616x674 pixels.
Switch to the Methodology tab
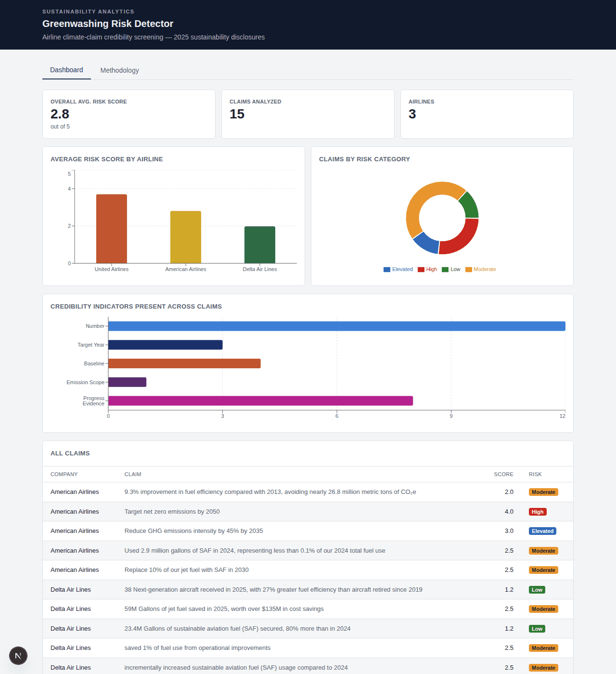[x=119, y=70]
